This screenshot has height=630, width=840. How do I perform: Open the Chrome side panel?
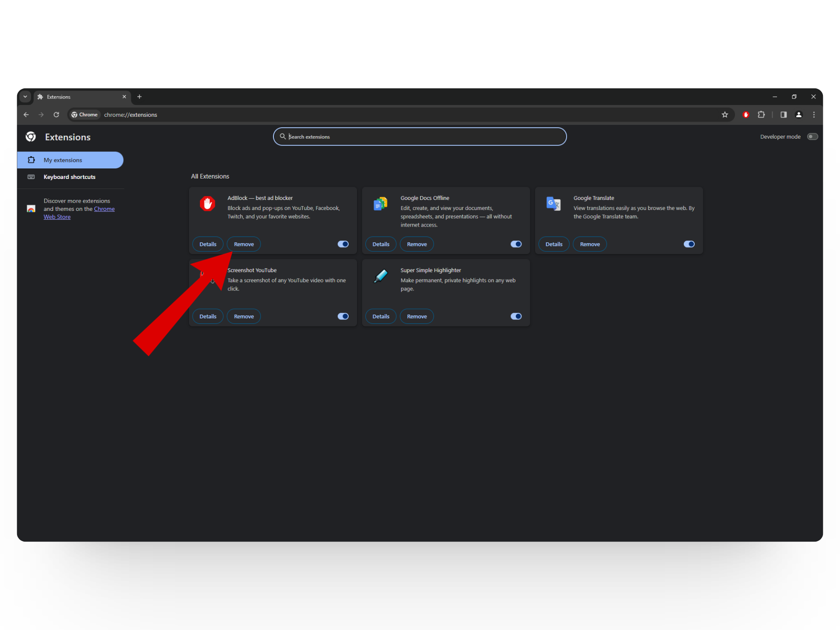point(784,115)
